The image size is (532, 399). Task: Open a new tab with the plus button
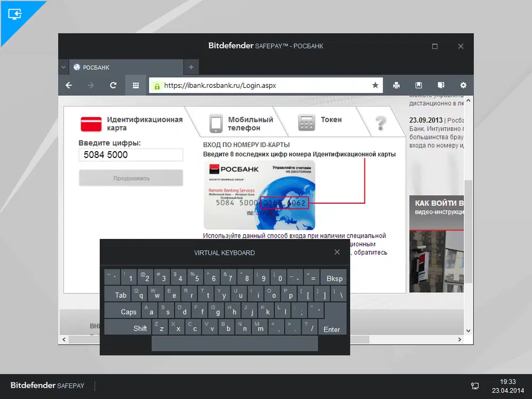click(190, 68)
